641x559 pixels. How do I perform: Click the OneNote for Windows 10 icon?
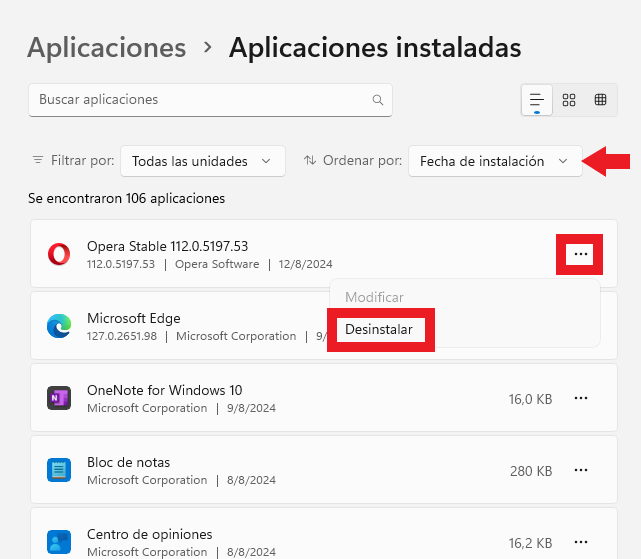pos(59,398)
